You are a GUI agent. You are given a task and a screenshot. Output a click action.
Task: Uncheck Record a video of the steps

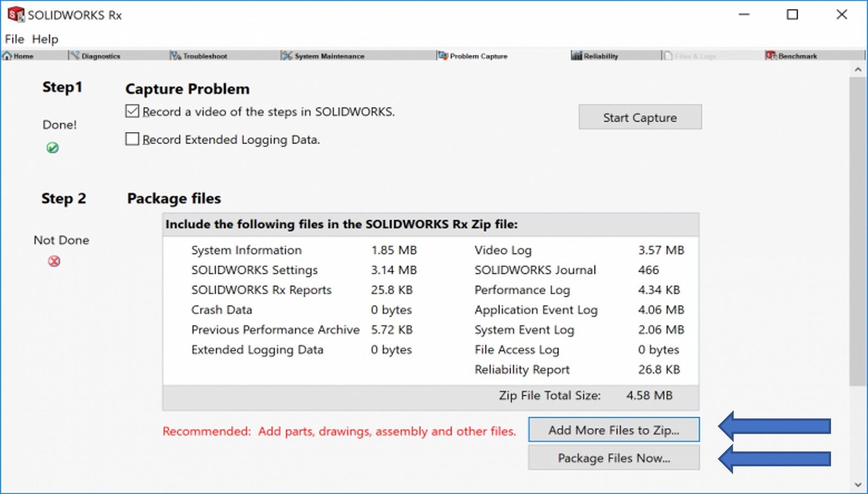(x=132, y=111)
